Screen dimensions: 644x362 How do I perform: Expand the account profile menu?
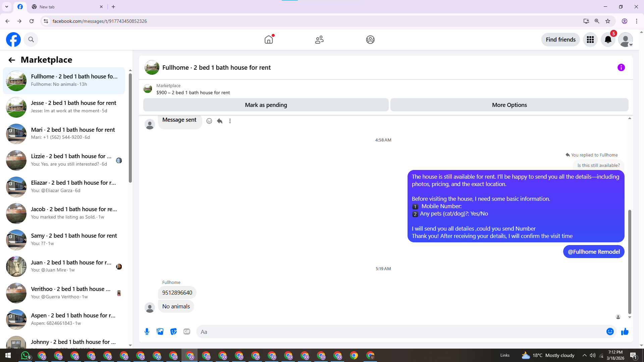click(626, 40)
